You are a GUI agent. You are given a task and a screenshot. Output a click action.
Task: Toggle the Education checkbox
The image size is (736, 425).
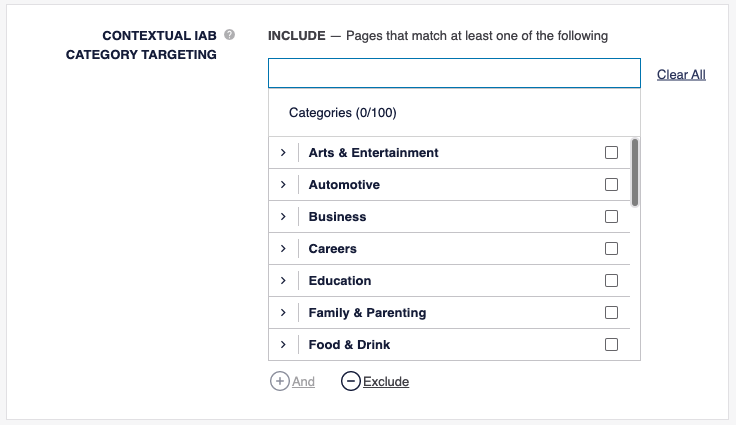click(x=611, y=281)
